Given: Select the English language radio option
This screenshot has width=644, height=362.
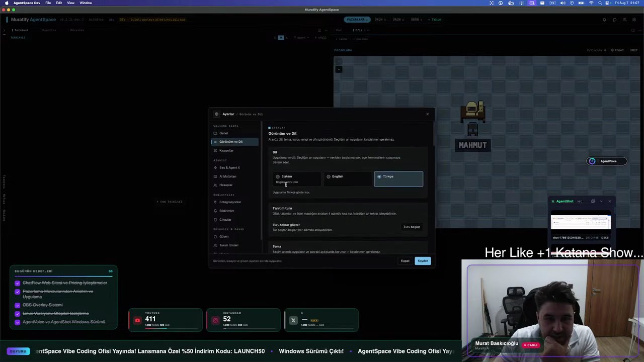Looking at the screenshot, I should click(348, 179).
